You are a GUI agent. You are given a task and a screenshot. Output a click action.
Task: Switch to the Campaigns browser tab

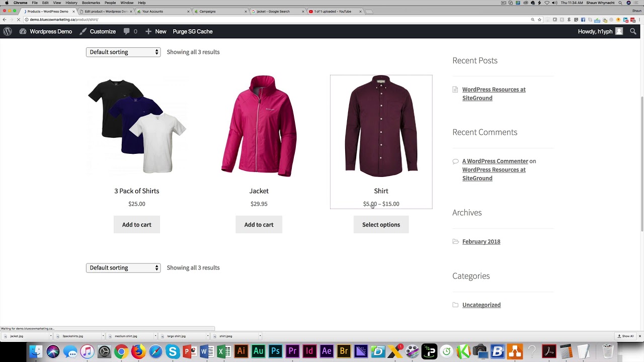pyautogui.click(x=221, y=11)
